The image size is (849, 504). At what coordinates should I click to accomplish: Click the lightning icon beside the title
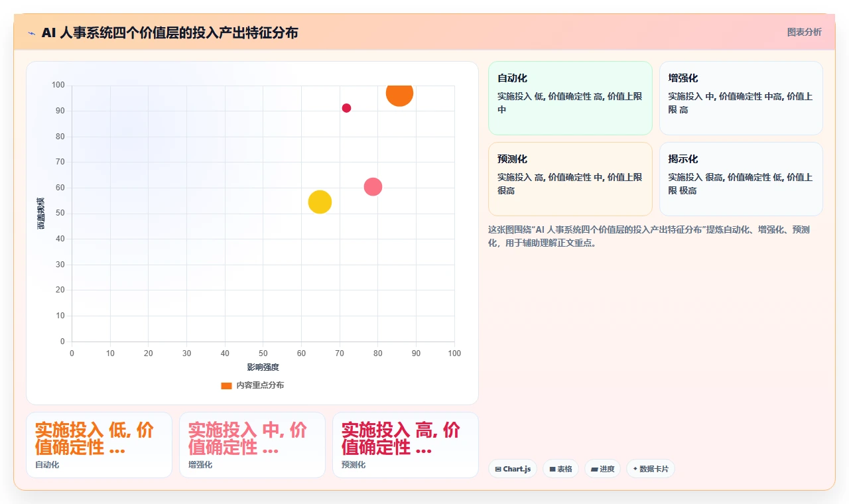tap(31, 33)
